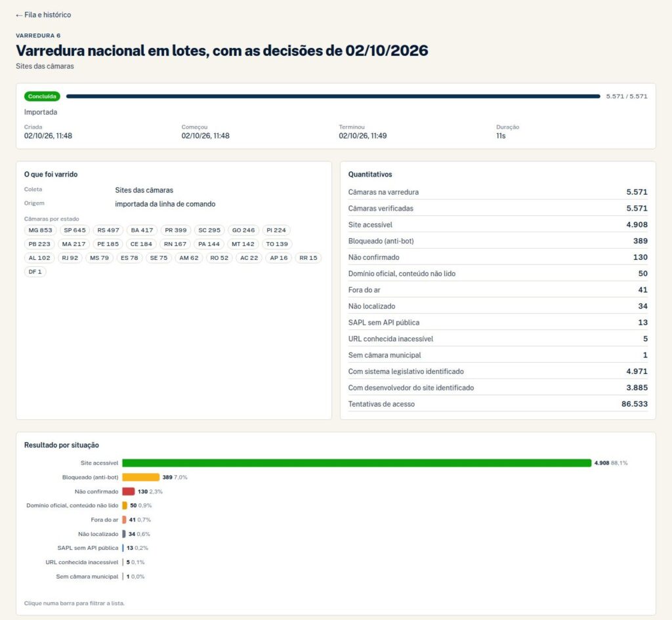Select the AC 22 state chip
The width and height of the screenshot is (672, 620).
point(249,257)
